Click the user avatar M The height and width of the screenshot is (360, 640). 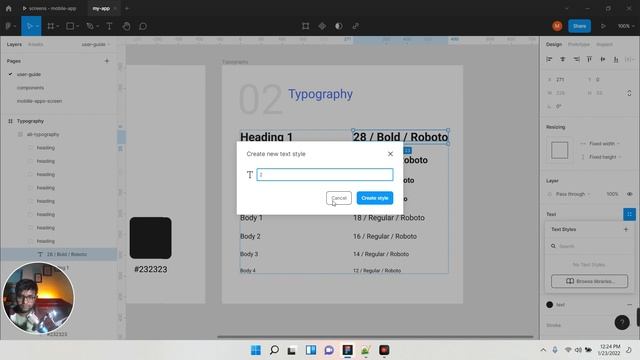point(557,26)
